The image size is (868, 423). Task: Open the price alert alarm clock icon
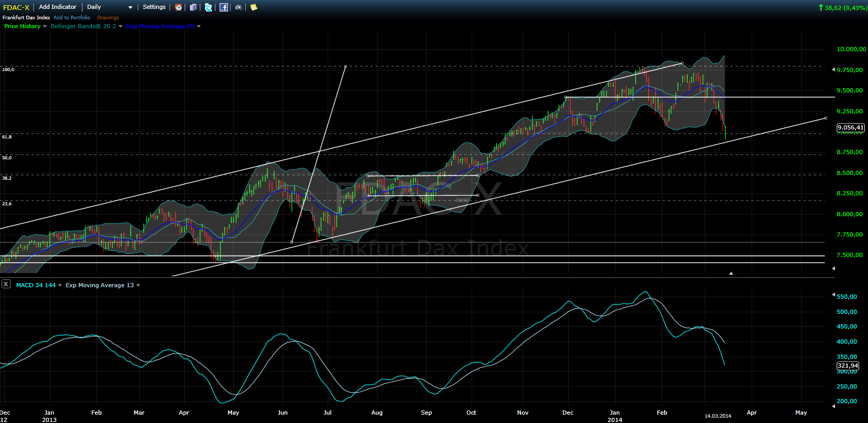pos(178,7)
